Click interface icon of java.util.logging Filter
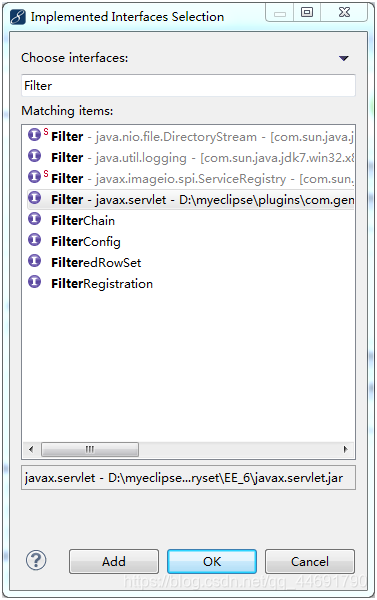Image resolution: width=377 pixels, height=600 pixels. [x=34, y=156]
